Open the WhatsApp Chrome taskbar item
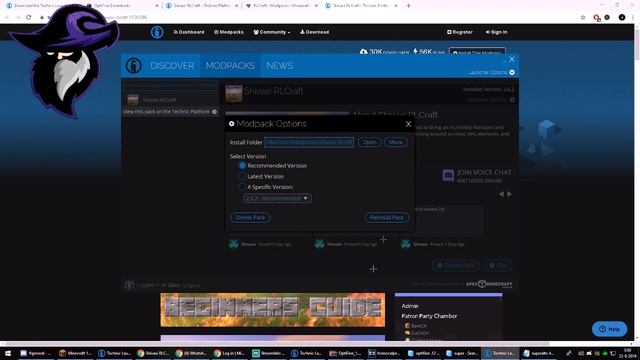Screen dimensions: 640x360 tap(191, 353)
